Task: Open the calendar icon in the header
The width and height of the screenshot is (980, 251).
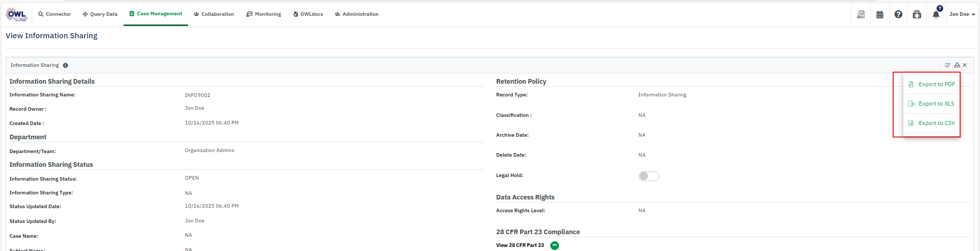Action: pos(879,14)
